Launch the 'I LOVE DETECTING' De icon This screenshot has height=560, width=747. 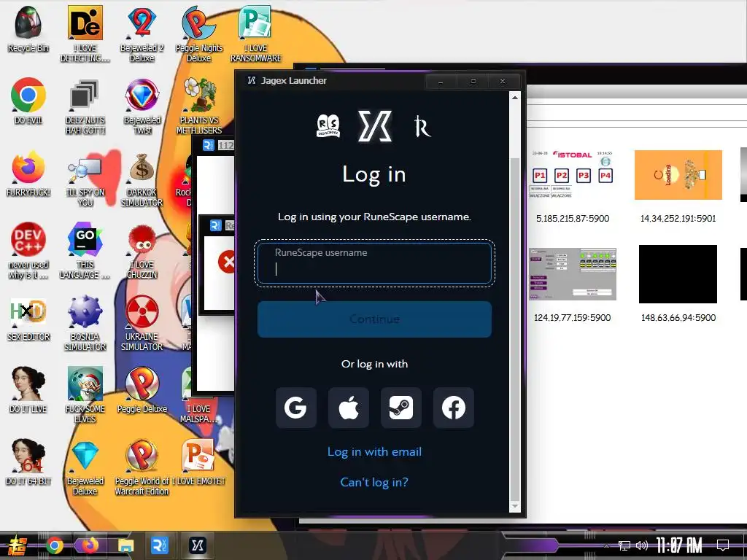[x=85, y=34]
